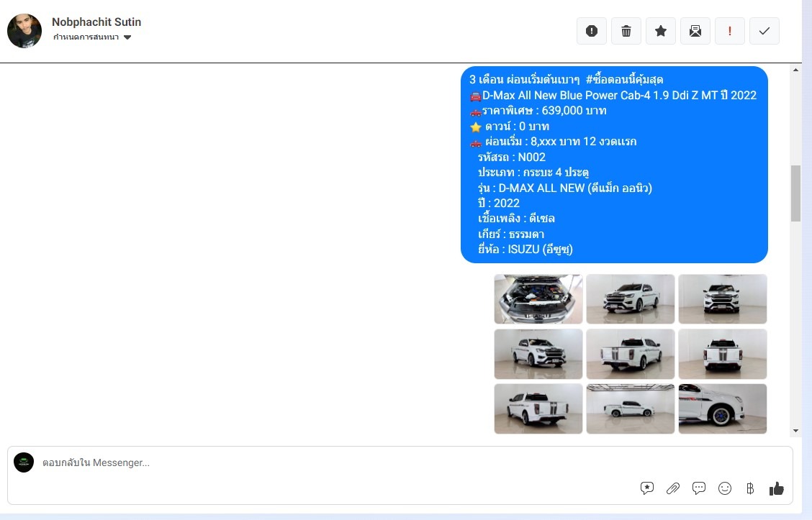Click the ดาวน์ : 0 บาท line

tap(510, 127)
